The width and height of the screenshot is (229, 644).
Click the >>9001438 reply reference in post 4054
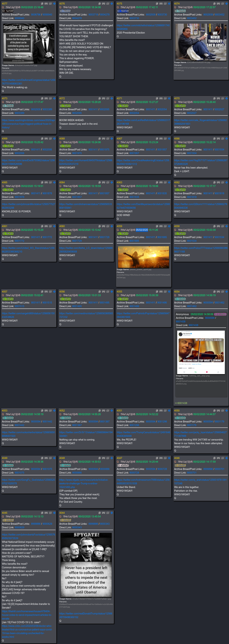[x=181, y=403]
